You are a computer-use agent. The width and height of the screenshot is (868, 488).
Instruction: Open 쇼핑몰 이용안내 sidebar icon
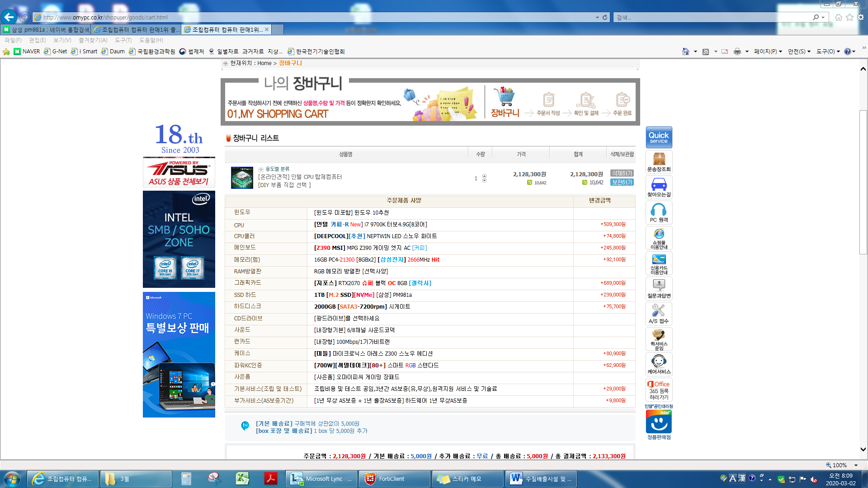coord(659,238)
